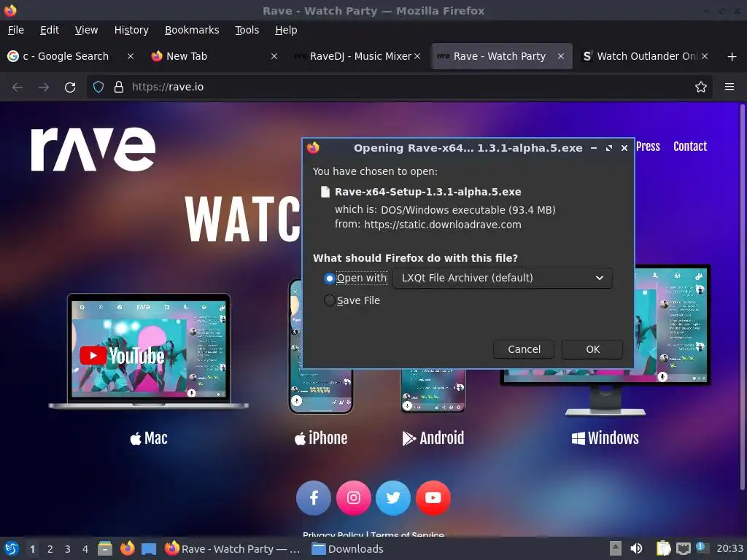This screenshot has width=747, height=560.
Task: Open the removable media eject tray icon
Action: [x=616, y=548]
